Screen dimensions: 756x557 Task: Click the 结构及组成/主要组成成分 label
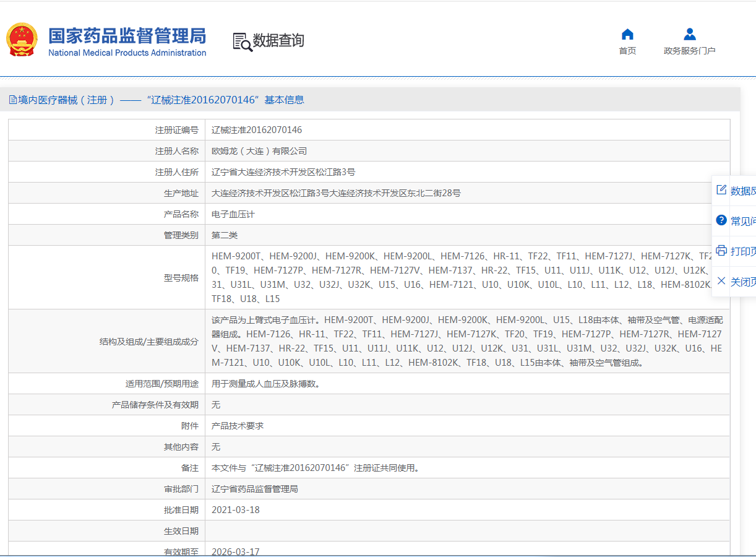(x=149, y=342)
